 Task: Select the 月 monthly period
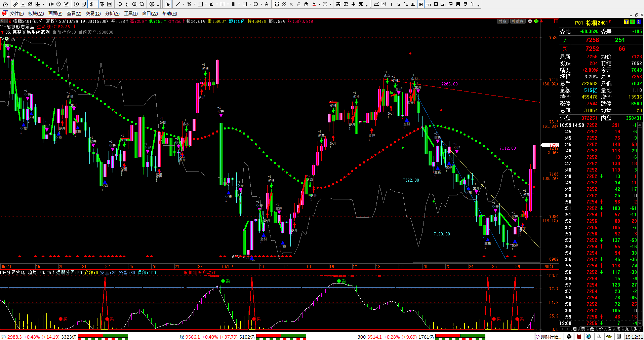coord(458,4)
